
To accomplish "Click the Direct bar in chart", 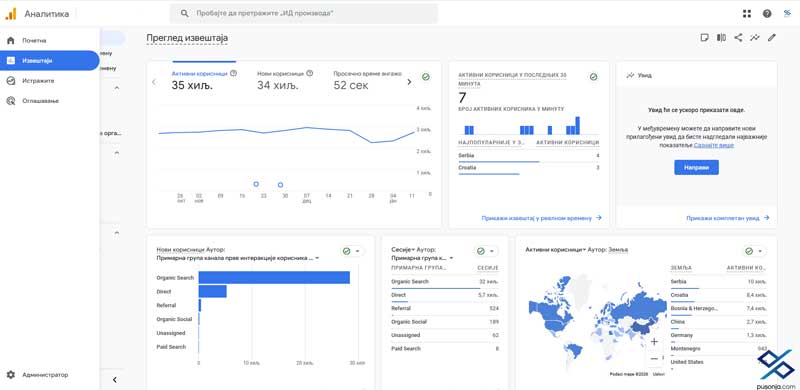I will (212, 291).
